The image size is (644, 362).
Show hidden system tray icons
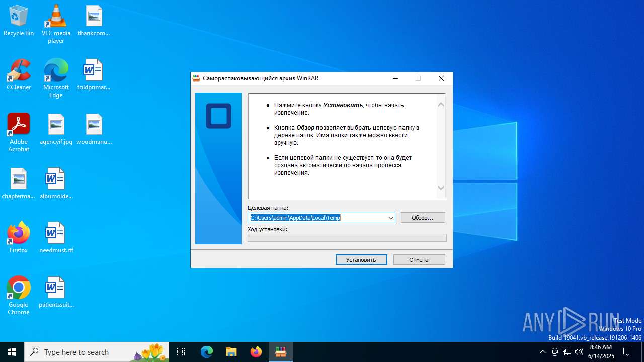point(542,352)
